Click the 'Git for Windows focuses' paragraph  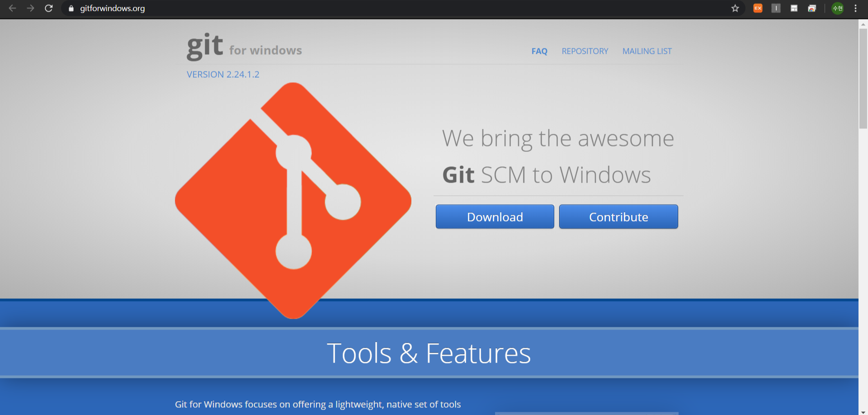coord(318,404)
